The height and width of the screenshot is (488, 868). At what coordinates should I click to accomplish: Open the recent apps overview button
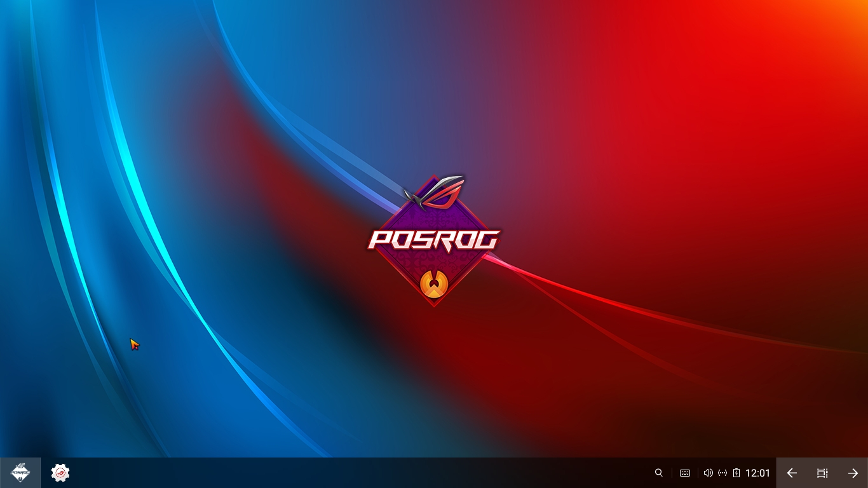pyautogui.click(x=822, y=473)
